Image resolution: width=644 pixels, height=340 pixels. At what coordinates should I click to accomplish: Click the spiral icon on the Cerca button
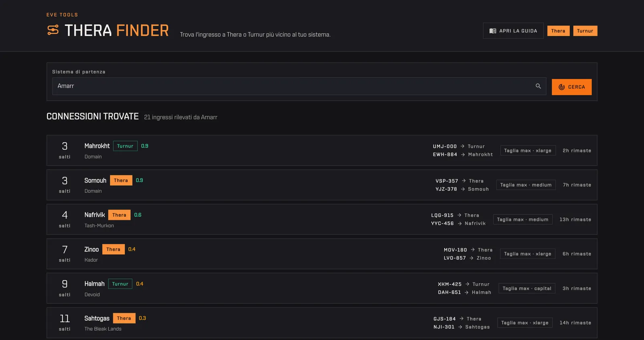tap(561, 87)
